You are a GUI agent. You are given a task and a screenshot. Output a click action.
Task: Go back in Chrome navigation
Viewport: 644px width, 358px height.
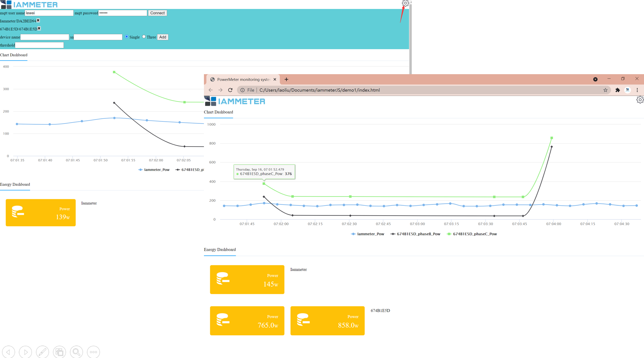click(210, 90)
